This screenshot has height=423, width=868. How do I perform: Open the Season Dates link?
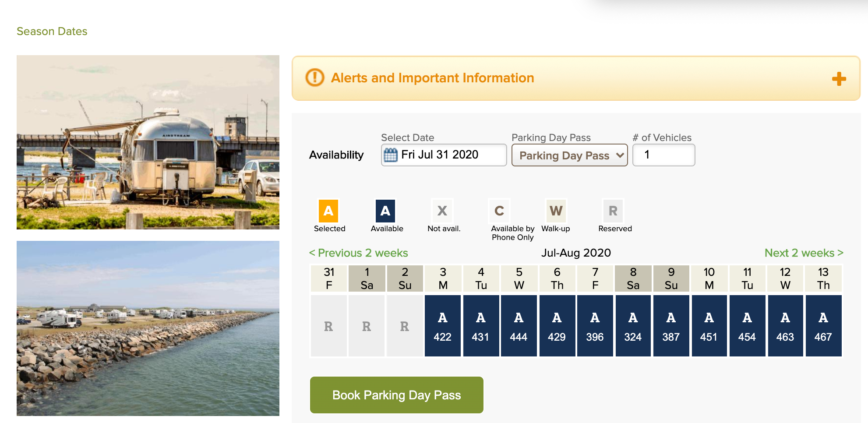(x=52, y=32)
